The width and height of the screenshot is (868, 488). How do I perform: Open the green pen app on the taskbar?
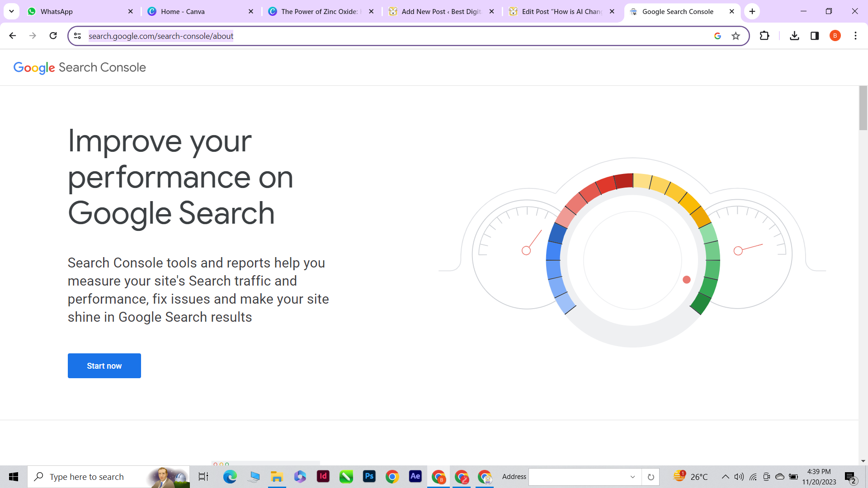[346, 477]
